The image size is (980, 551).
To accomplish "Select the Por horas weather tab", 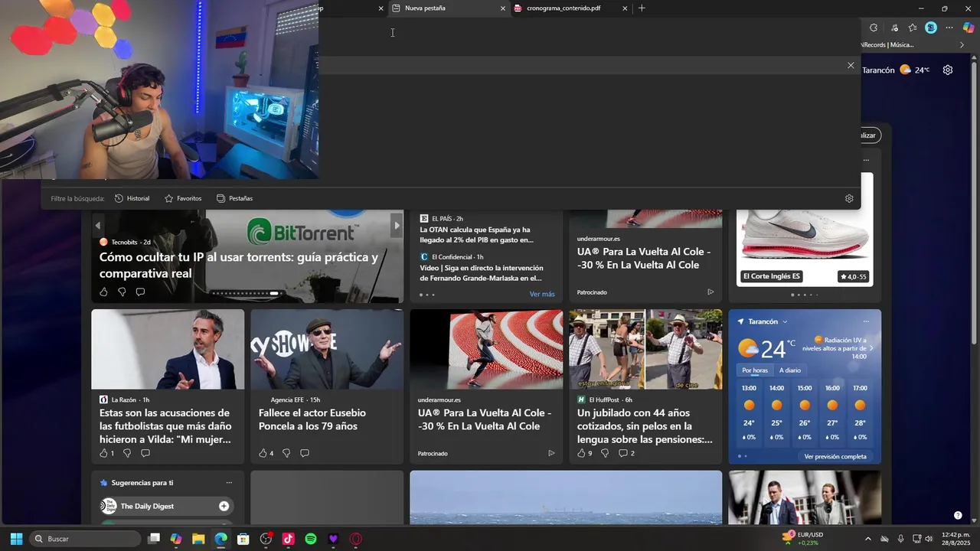I will [x=755, y=370].
